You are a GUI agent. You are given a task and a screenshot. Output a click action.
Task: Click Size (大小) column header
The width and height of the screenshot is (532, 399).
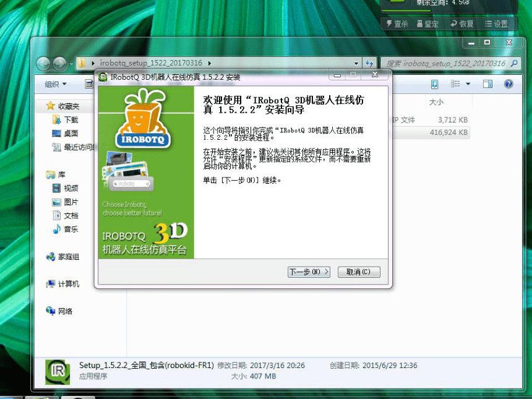pos(436,102)
